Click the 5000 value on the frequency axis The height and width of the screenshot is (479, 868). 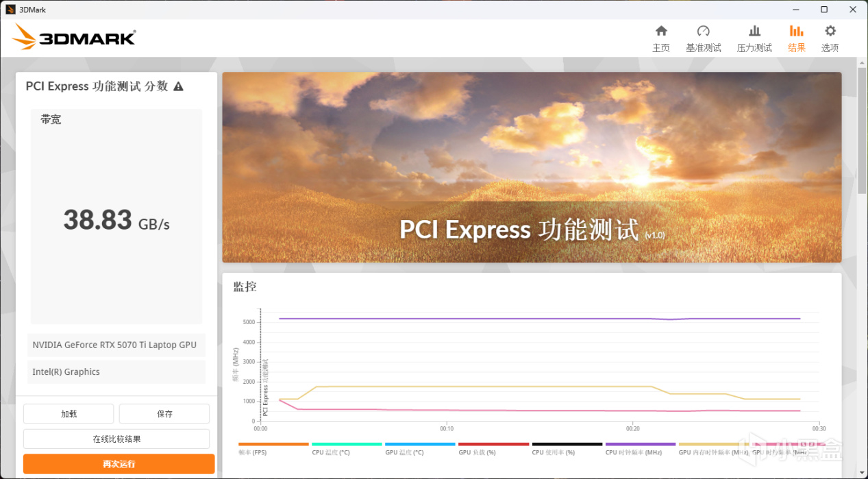[249, 322]
